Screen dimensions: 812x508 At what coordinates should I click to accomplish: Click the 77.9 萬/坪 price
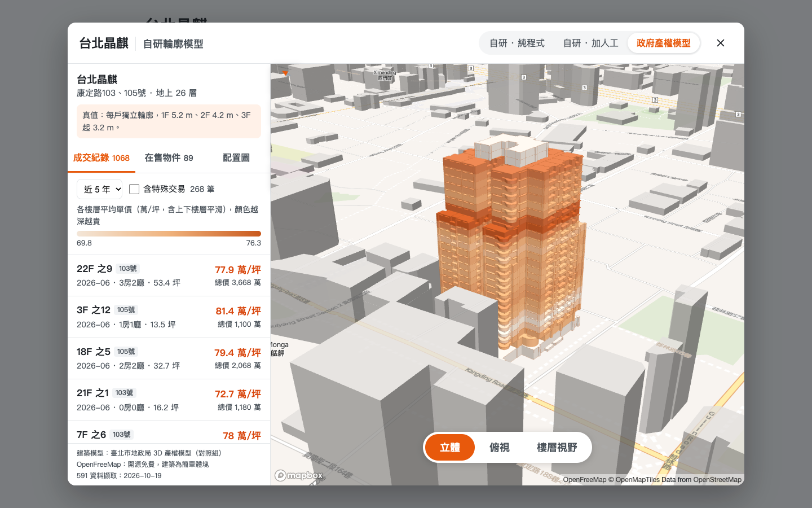[238, 270]
